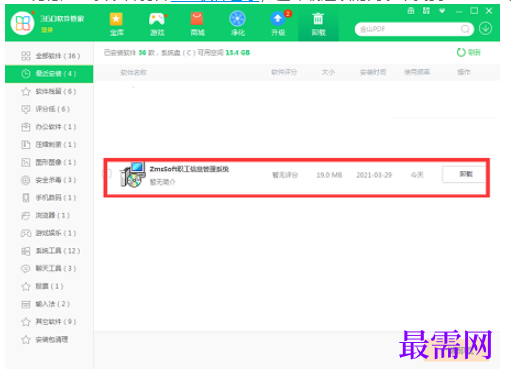Open 办公软件 (1) category
Screen dimensions: 511x376
coord(49,127)
